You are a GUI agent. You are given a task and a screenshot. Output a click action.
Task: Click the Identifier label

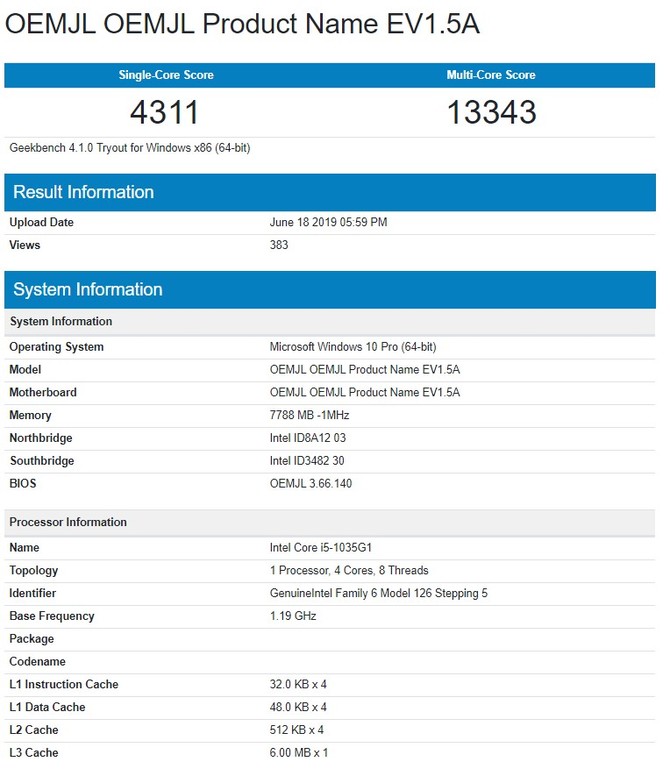pos(33,593)
